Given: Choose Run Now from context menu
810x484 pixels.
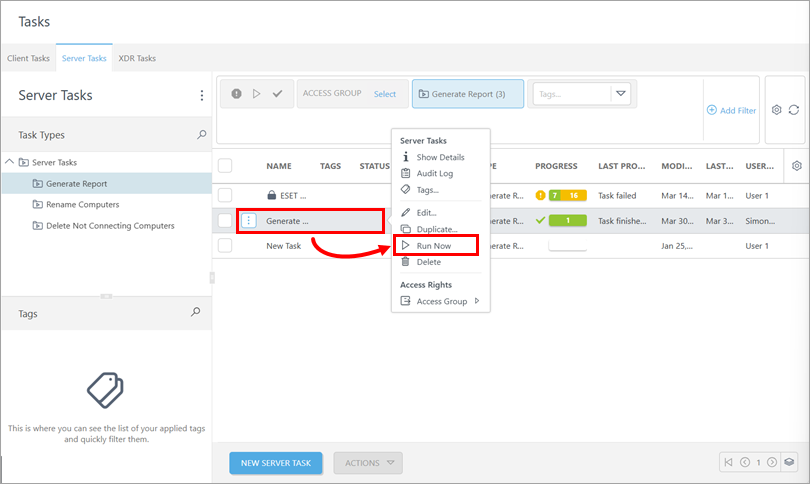Looking at the screenshot, I should [x=434, y=245].
